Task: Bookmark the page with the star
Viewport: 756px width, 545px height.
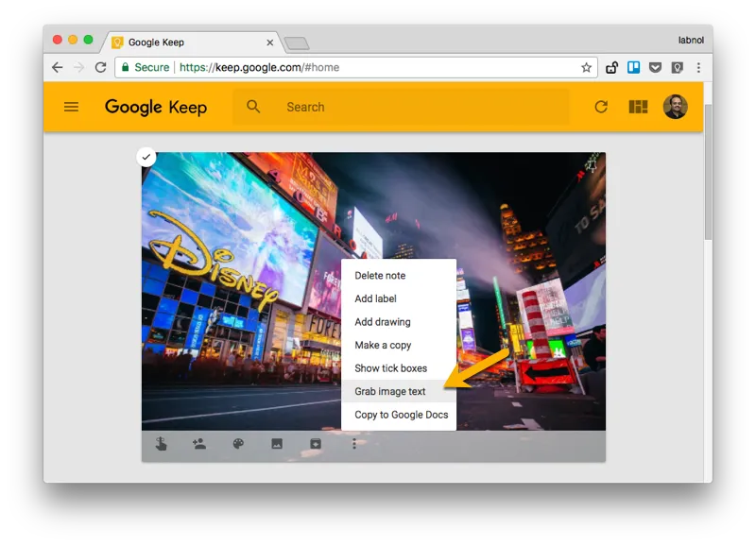Action: tap(586, 67)
